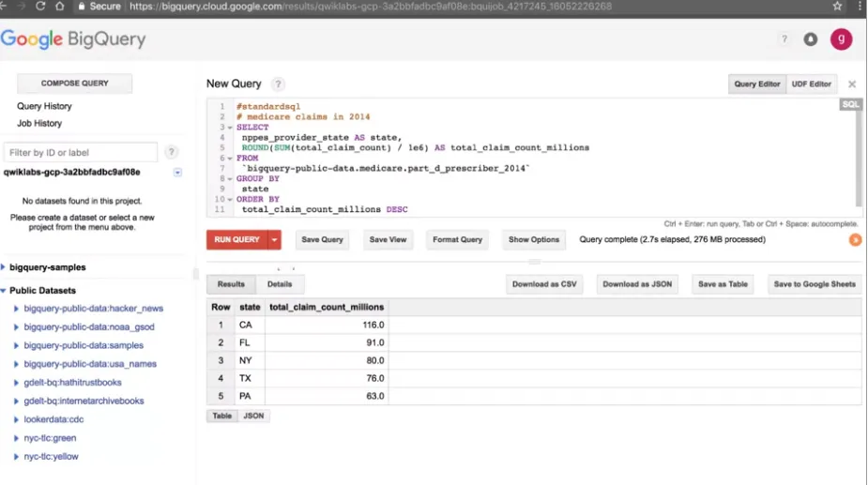Click Show Options
The width and height of the screenshot is (868, 485).
(534, 240)
